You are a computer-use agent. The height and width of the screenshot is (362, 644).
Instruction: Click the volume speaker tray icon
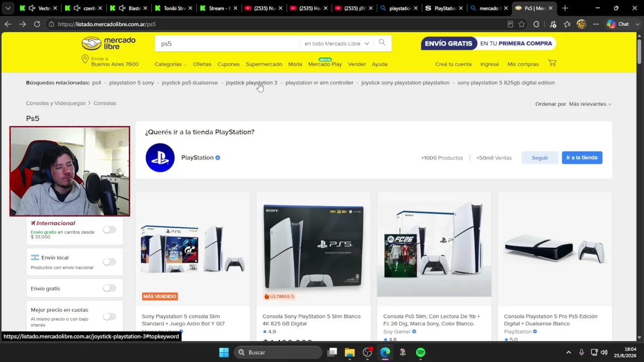604,352
